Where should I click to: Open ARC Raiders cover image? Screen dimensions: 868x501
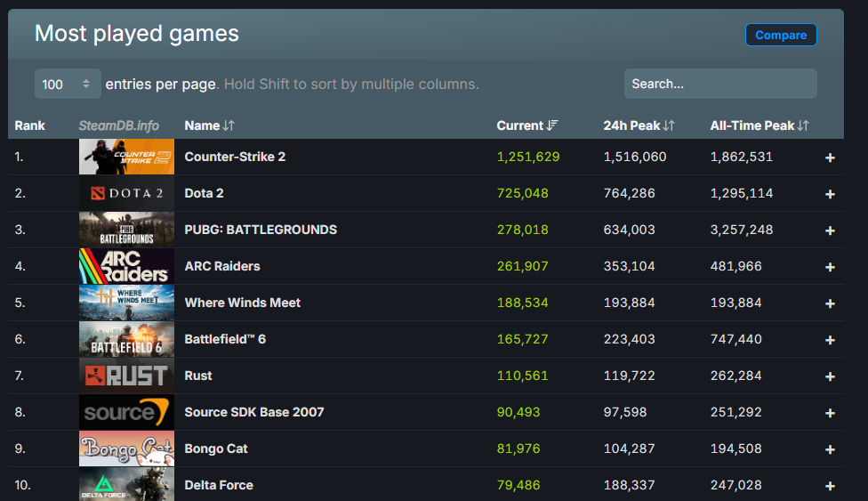point(126,267)
